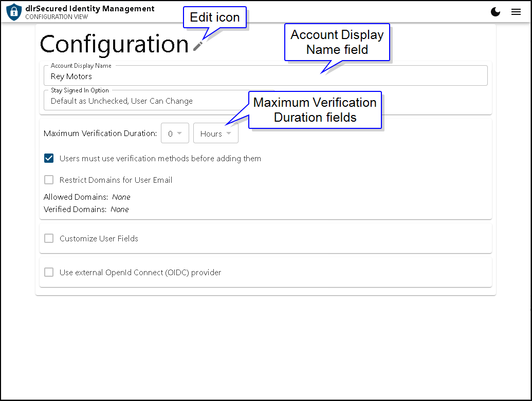Screen dimensions: 532x401
Task: Open the Hours unit dropdown
Action: pyautogui.click(x=215, y=133)
